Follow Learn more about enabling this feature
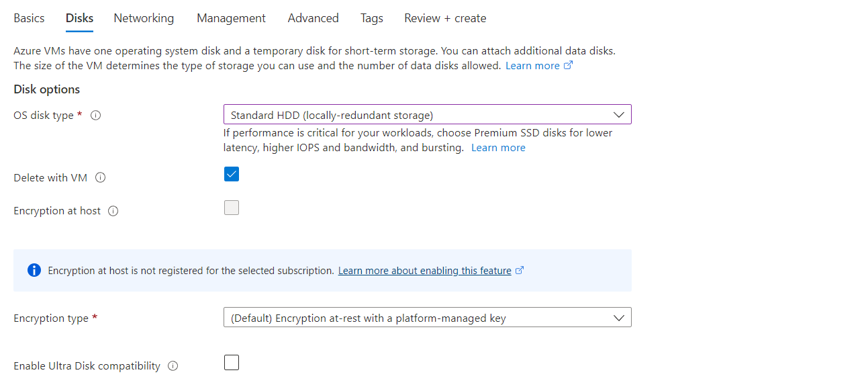Viewport: 868px width, 391px height. point(425,271)
